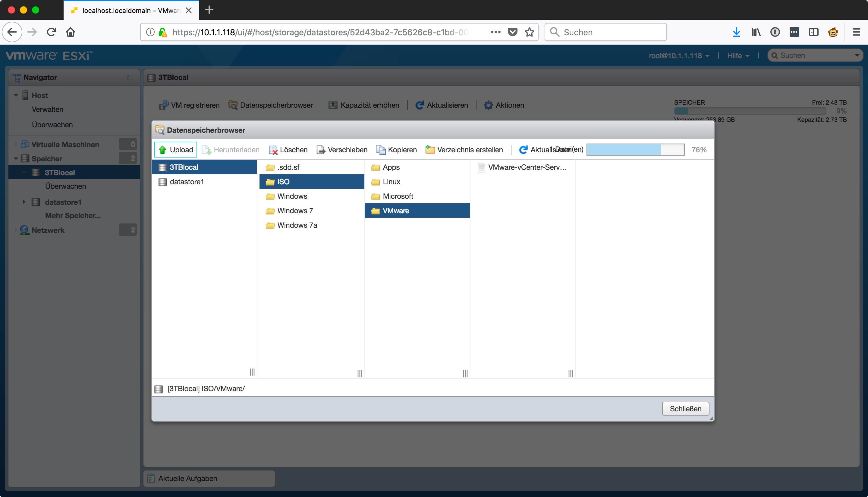This screenshot has width=868, height=497.
Task: Select the 3TBlocal datastore in the browser
Action: pyautogui.click(x=204, y=167)
